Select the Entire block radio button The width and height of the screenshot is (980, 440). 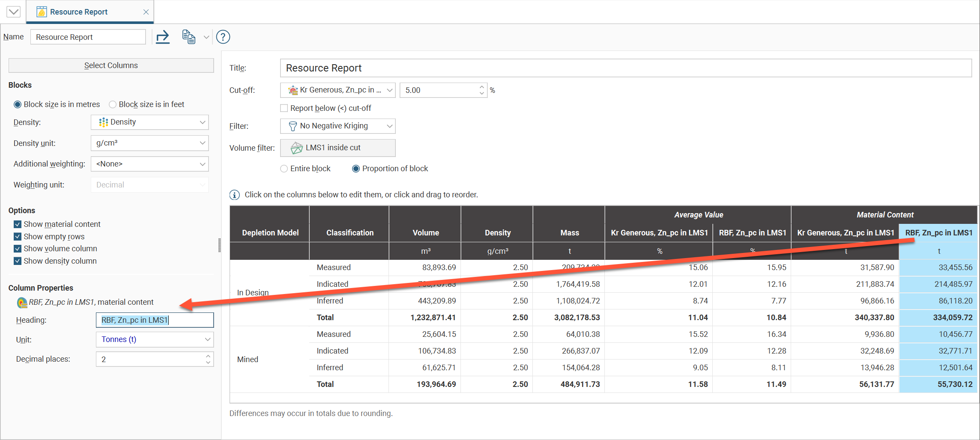[x=284, y=168]
